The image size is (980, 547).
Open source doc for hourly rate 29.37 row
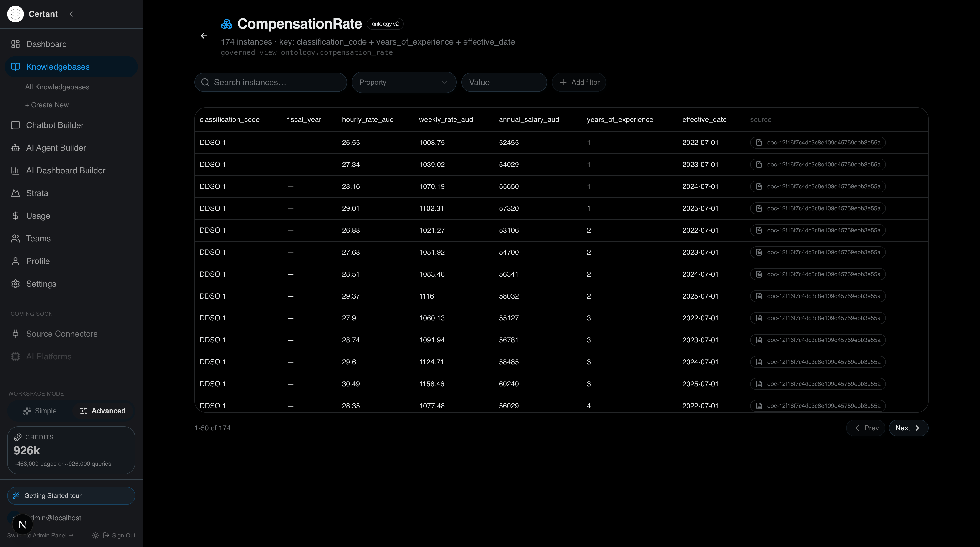click(817, 296)
